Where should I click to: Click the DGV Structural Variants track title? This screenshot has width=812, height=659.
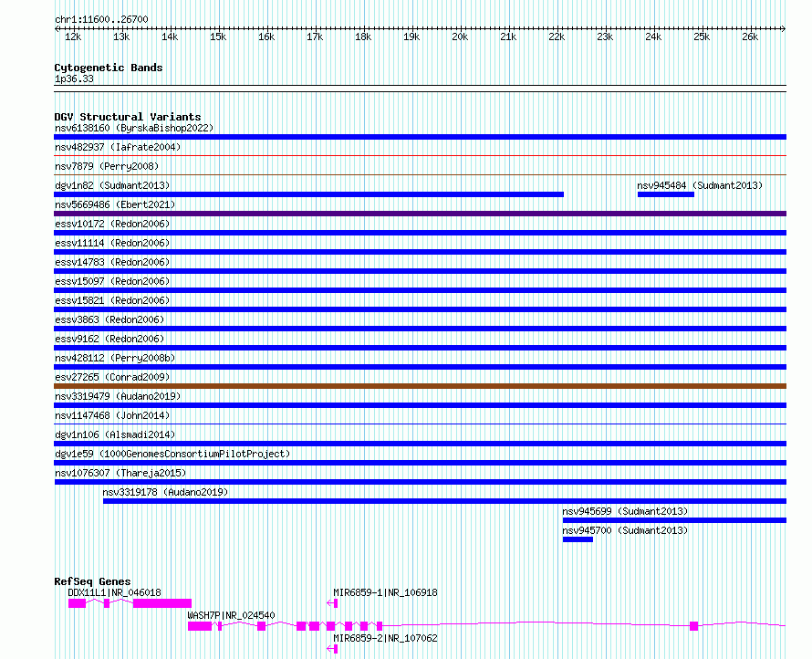(x=128, y=117)
